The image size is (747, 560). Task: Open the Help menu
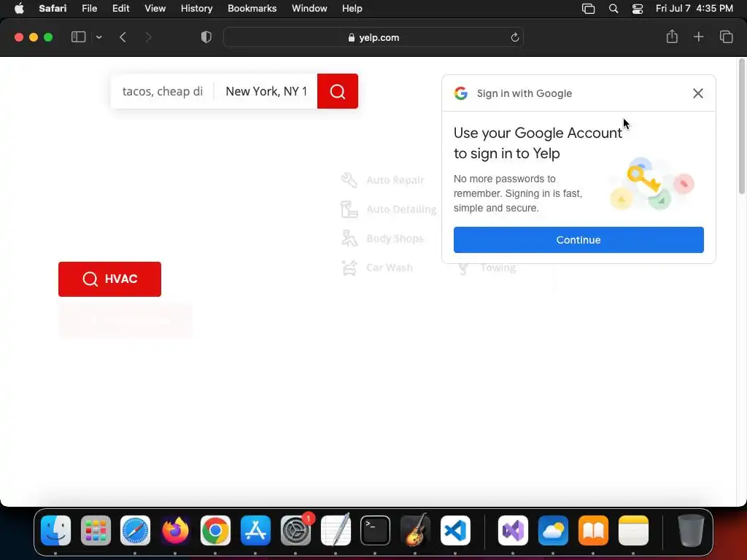pos(352,8)
